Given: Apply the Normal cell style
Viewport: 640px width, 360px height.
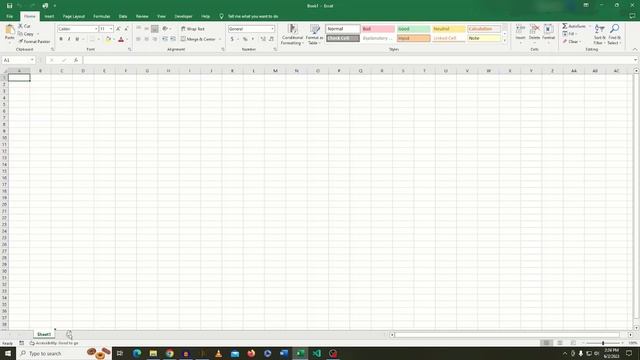Looking at the screenshot, I should tap(343, 29).
